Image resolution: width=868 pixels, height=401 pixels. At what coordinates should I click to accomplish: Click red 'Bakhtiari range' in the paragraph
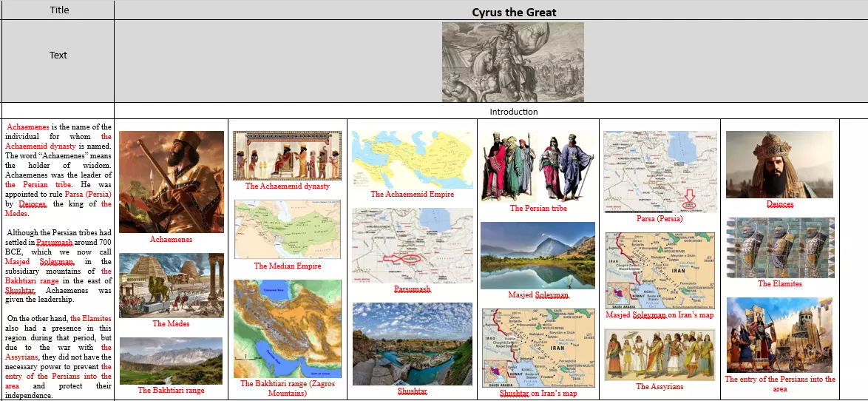pos(32,281)
